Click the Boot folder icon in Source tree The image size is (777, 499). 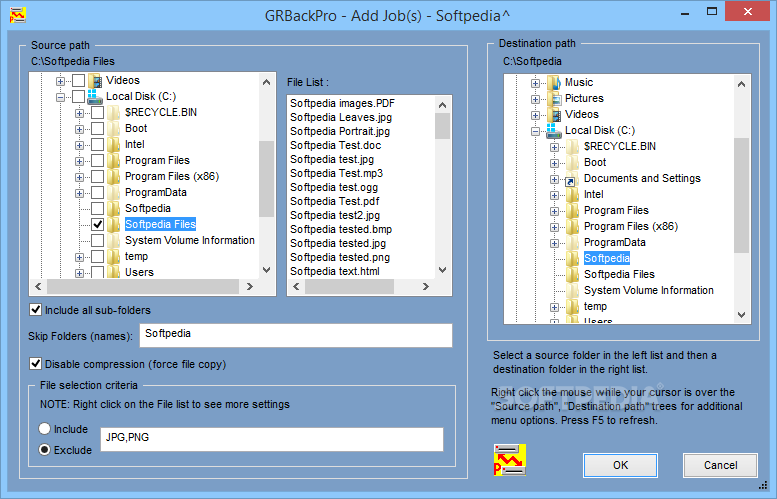click(x=113, y=128)
